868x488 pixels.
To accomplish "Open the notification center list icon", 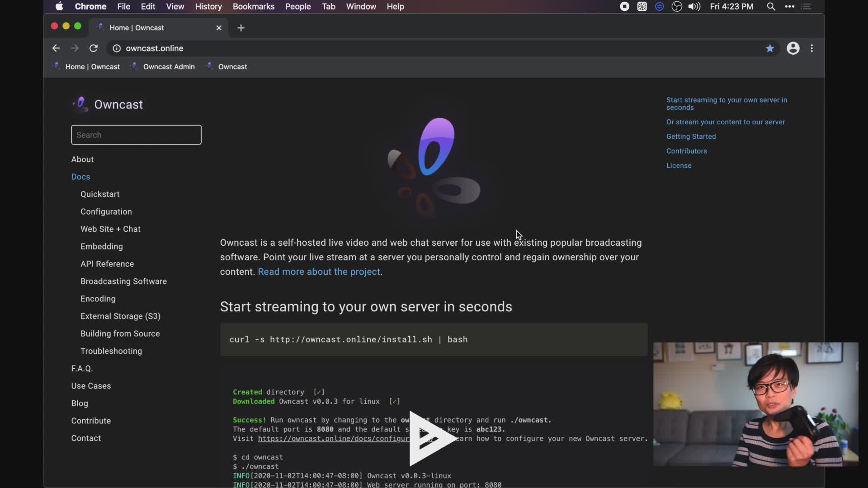I will tap(806, 6).
